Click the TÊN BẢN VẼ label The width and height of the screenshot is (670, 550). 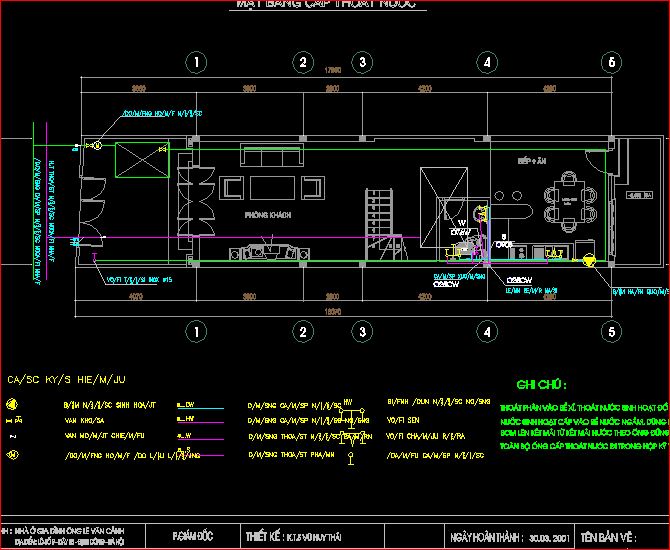pos(608,537)
